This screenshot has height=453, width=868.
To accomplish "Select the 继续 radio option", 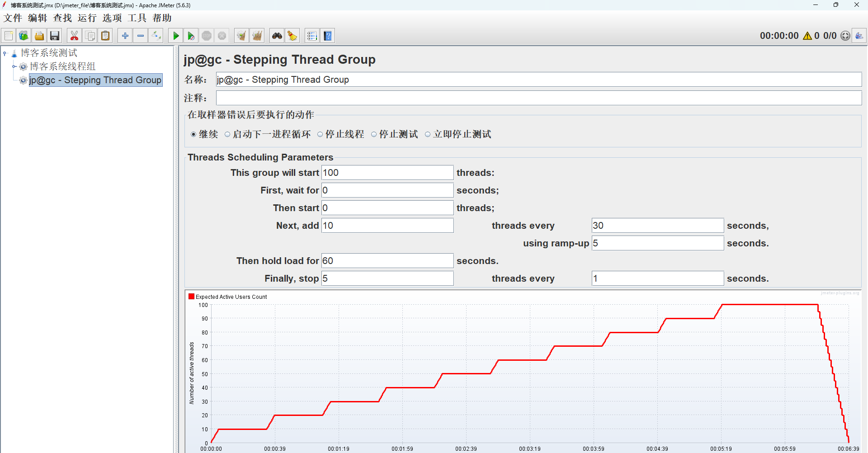I will point(193,134).
